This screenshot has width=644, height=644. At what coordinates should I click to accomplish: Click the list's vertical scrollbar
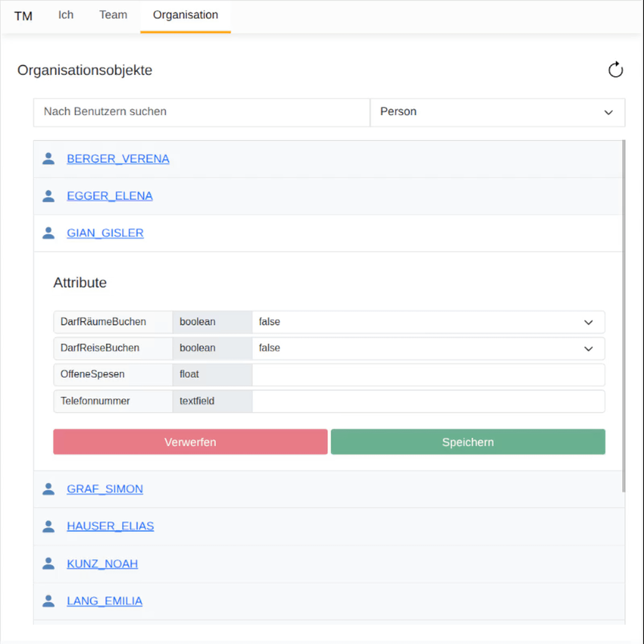click(623, 315)
